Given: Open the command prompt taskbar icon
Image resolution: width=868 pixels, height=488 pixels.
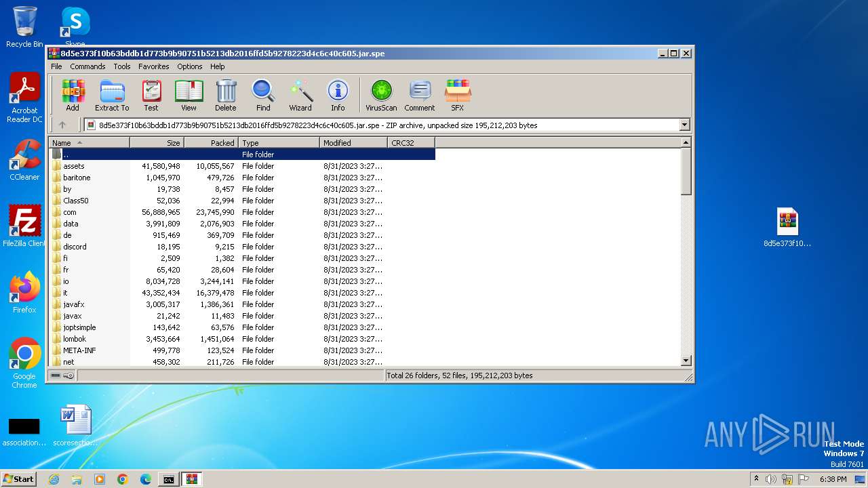Looking at the screenshot, I should [x=168, y=479].
